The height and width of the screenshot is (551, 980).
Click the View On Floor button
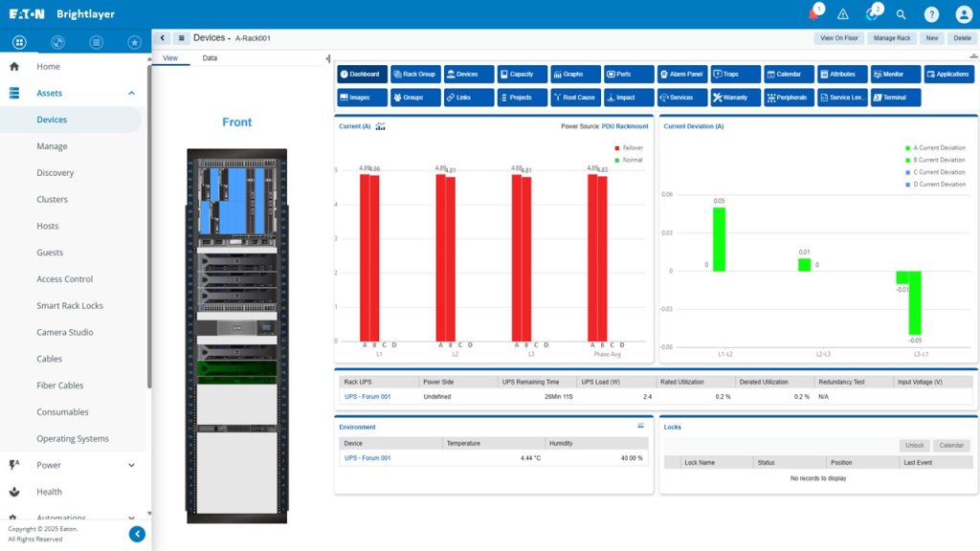[x=838, y=38]
